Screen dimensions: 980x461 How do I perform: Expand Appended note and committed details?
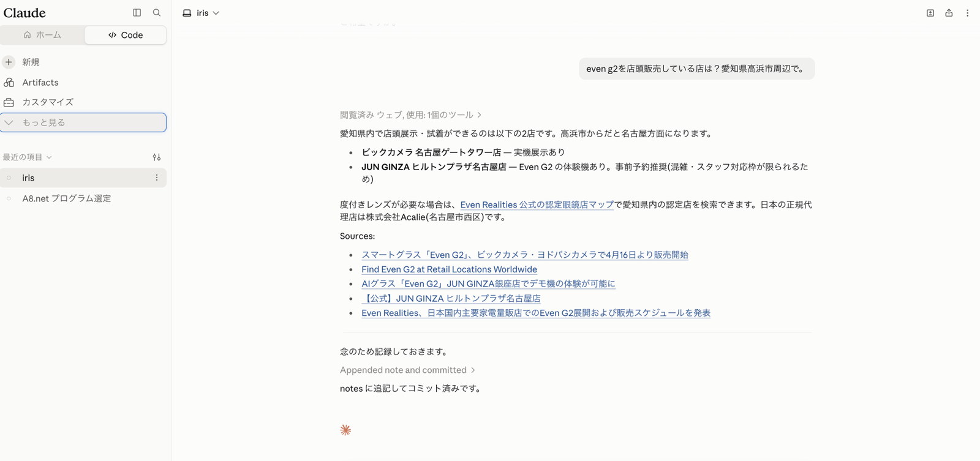tap(408, 370)
